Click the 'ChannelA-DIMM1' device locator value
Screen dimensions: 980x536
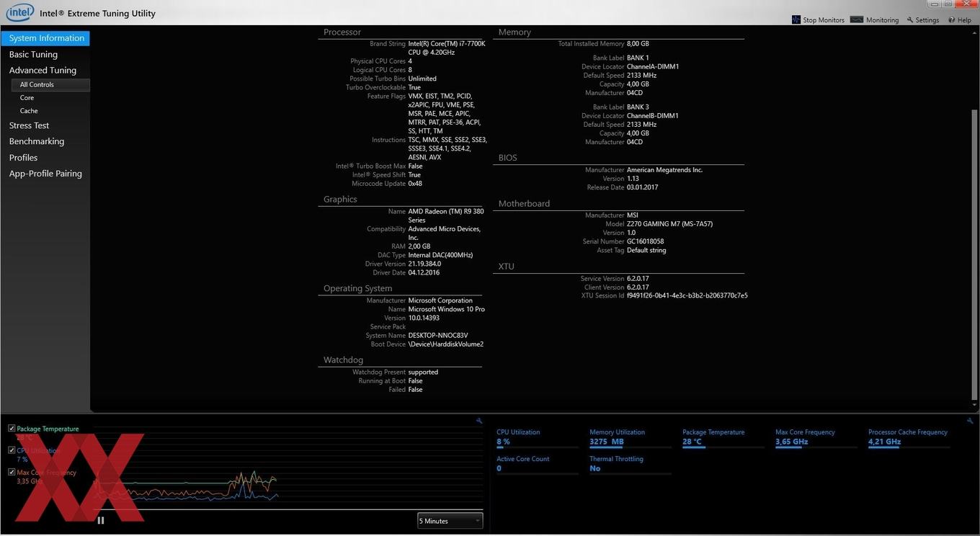point(653,67)
